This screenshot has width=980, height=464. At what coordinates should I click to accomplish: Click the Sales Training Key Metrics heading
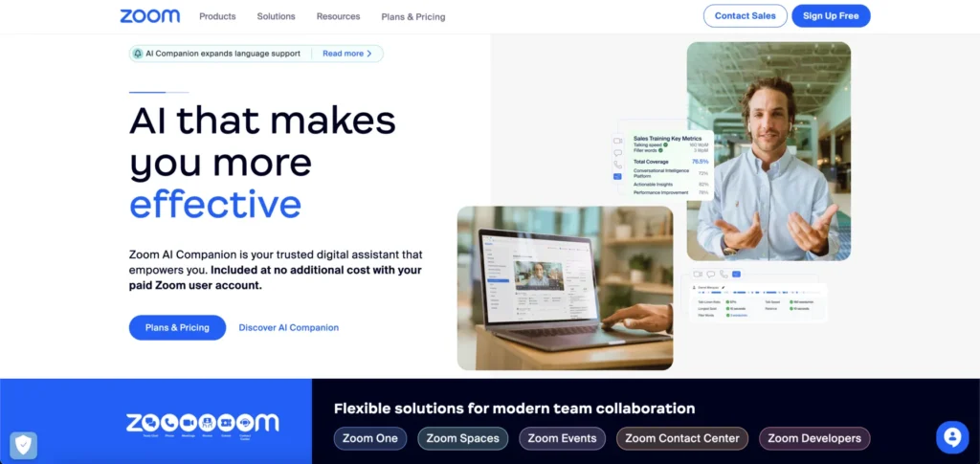(667, 139)
